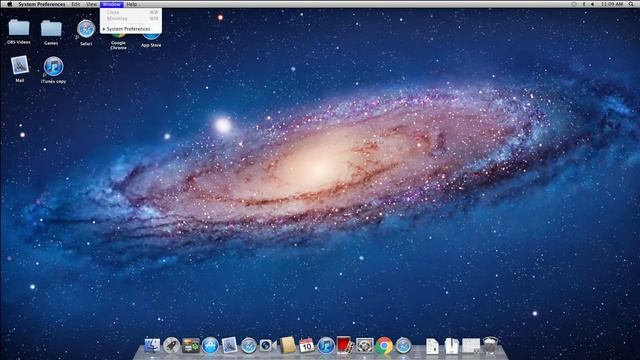Launch Google Chrome from the Dock
This screenshot has width=640, height=360.
coord(384,346)
